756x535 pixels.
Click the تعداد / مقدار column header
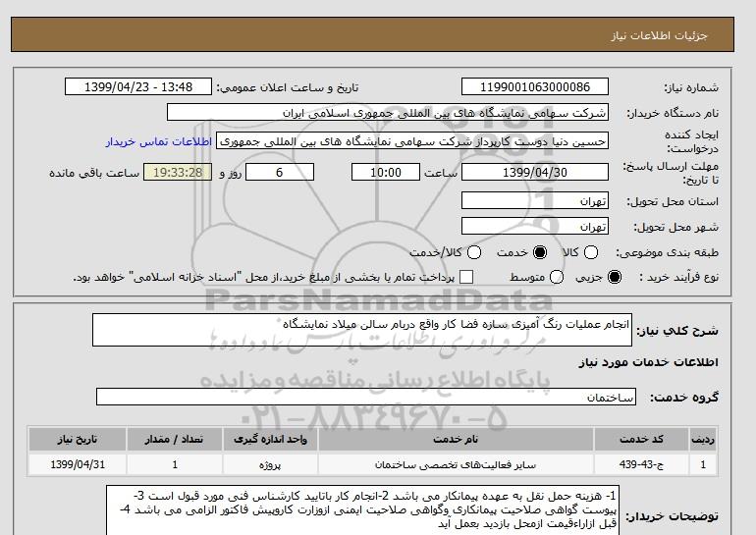175,439
